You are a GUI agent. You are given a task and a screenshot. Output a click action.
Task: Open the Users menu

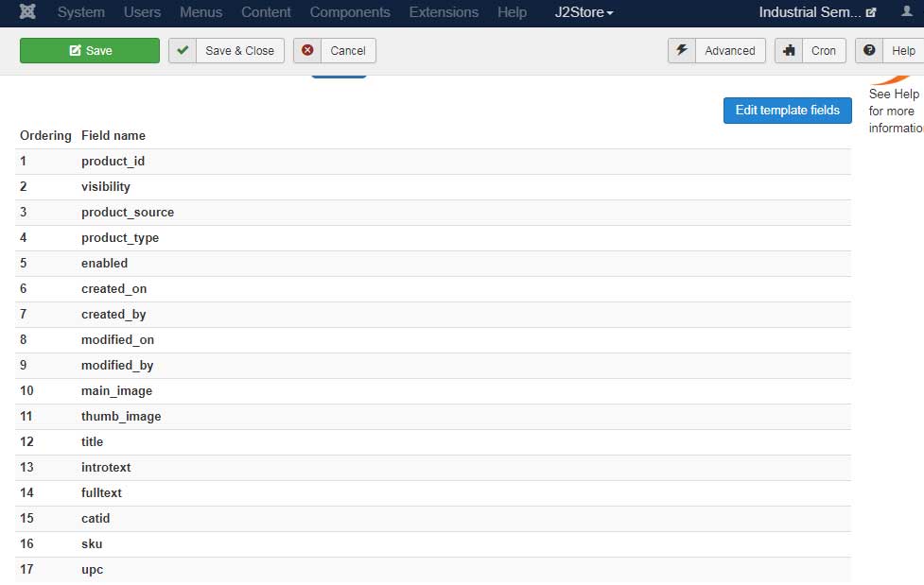[x=142, y=12]
